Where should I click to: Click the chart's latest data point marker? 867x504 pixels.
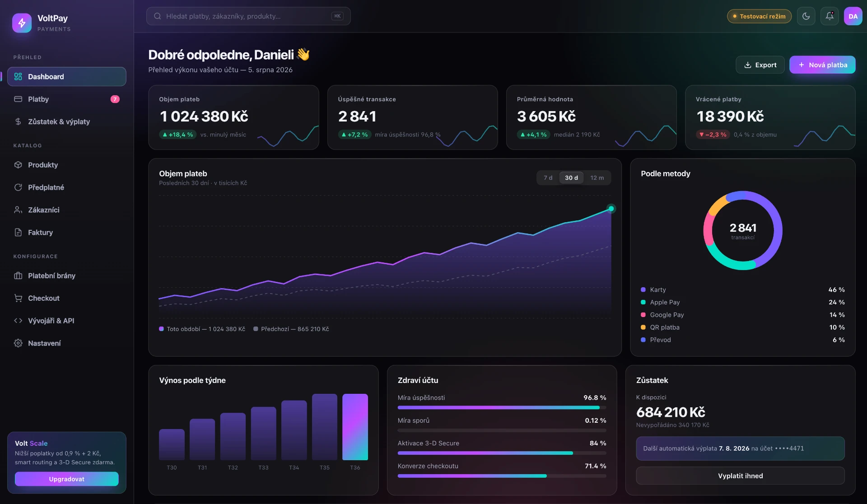click(611, 209)
